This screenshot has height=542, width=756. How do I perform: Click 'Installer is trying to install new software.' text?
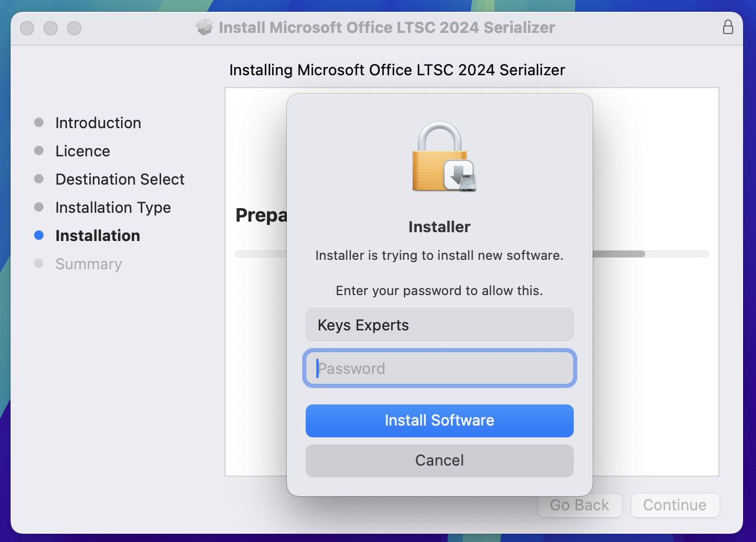tap(439, 256)
